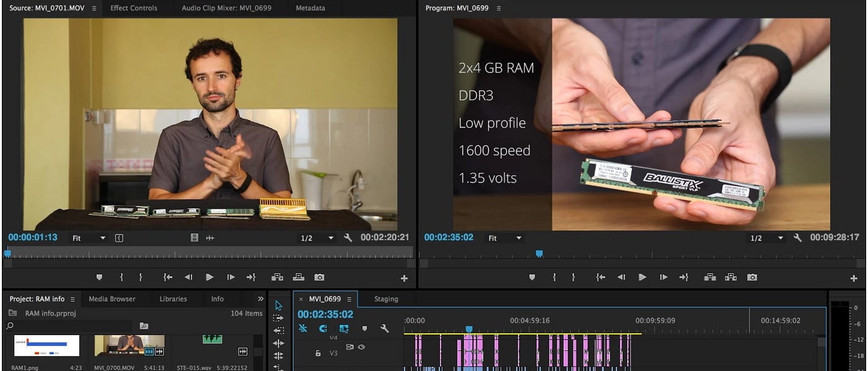Click Drag Video Only filmstrip icon

(x=195, y=238)
